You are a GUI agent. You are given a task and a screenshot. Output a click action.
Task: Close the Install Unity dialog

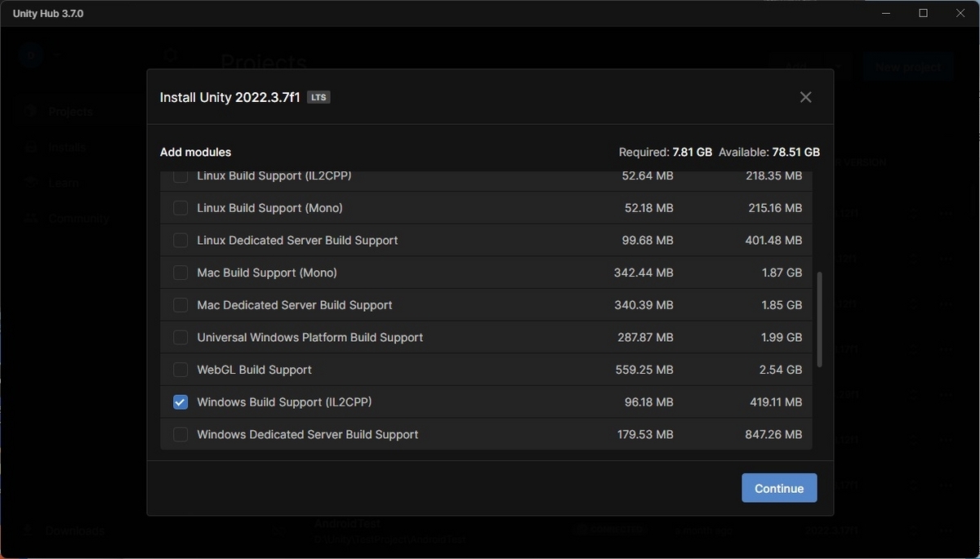coord(805,97)
